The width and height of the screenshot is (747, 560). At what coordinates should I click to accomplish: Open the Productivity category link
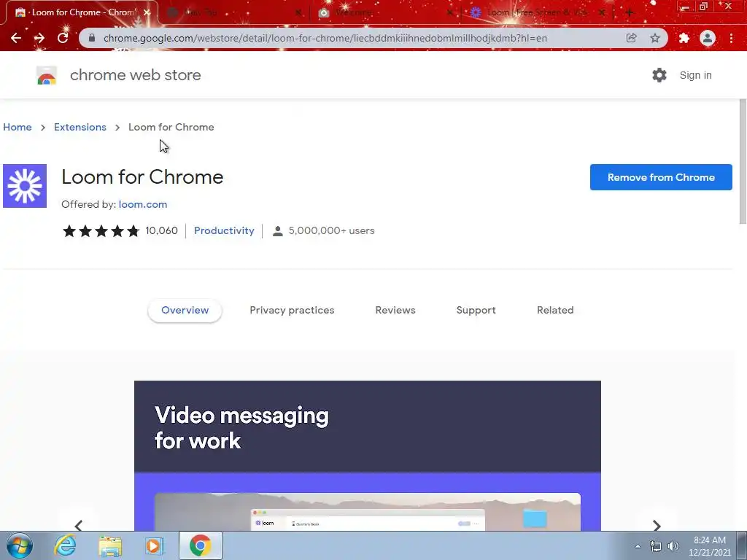click(224, 231)
